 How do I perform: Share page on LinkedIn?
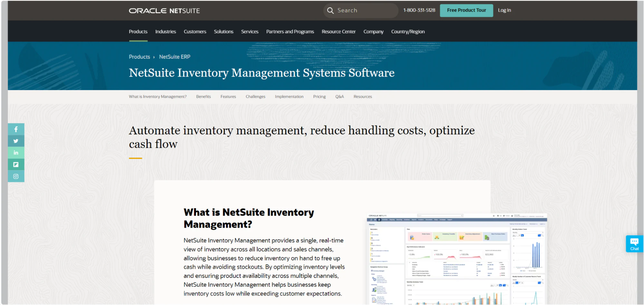point(16,153)
